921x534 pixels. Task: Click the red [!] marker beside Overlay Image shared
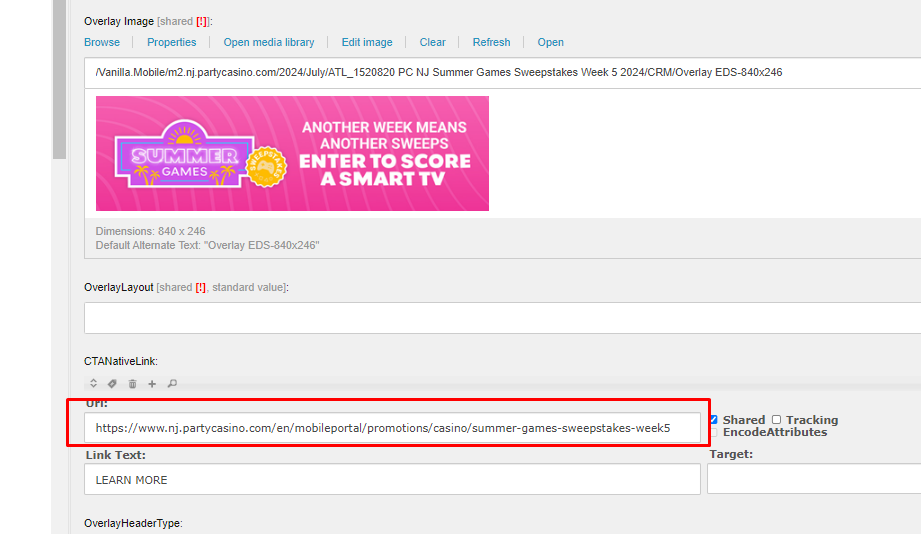201,21
